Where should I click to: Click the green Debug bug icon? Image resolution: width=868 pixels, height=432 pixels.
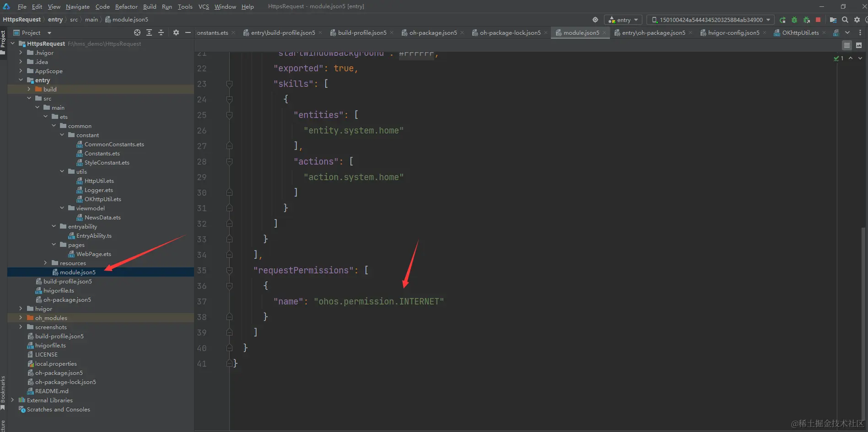tap(794, 20)
